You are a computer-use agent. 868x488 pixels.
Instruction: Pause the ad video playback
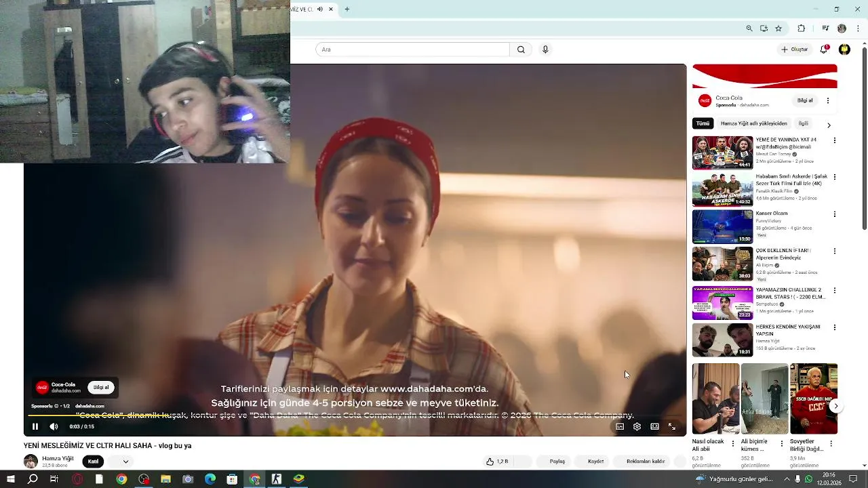(35, 426)
